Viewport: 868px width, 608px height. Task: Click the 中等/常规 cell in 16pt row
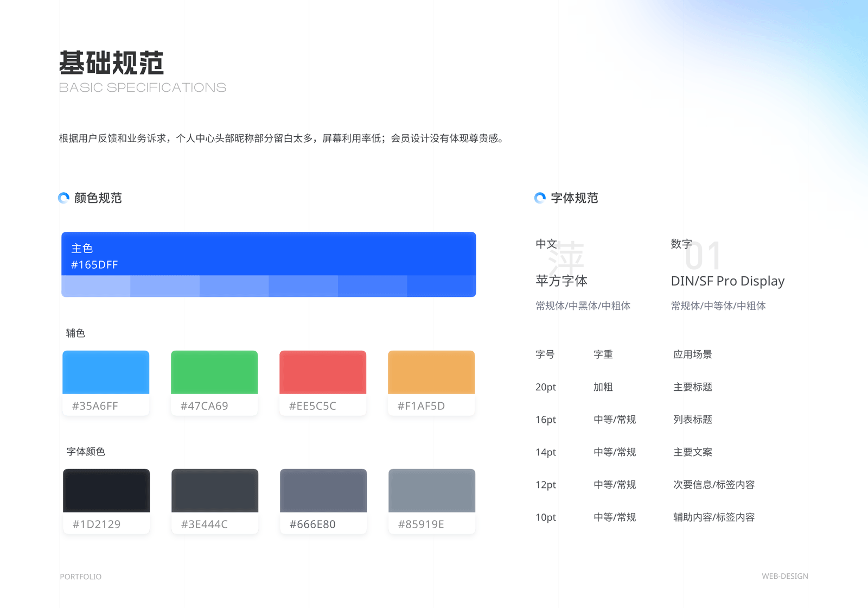pyautogui.click(x=615, y=420)
